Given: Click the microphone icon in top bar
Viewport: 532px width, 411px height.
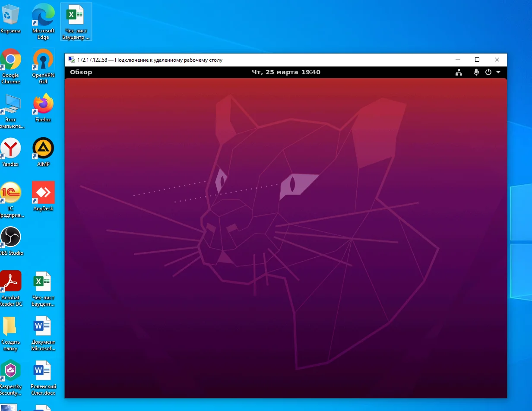Looking at the screenshot, I should [476, 73].
